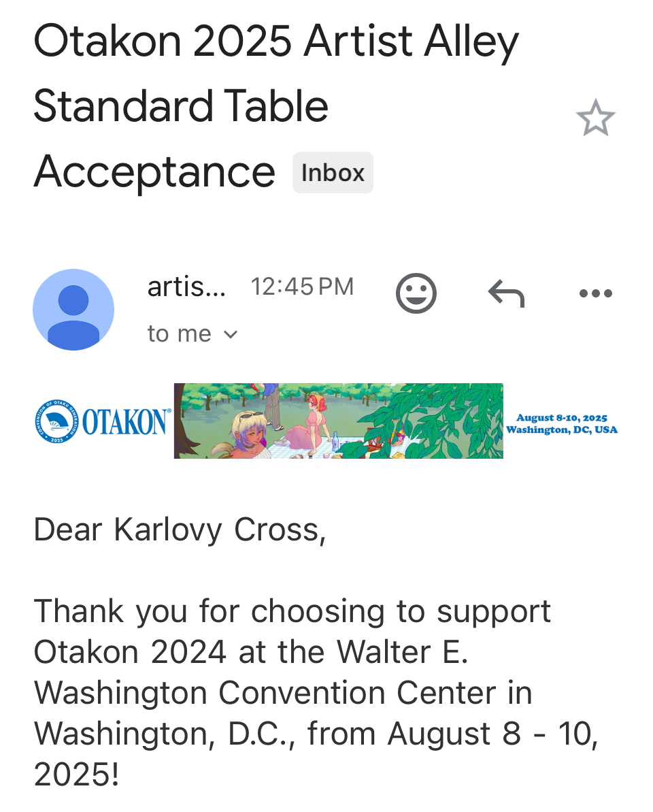Tap the "Otakon 2024" text in body
Viewport: 653px width, 812px height.
point(129,652)
